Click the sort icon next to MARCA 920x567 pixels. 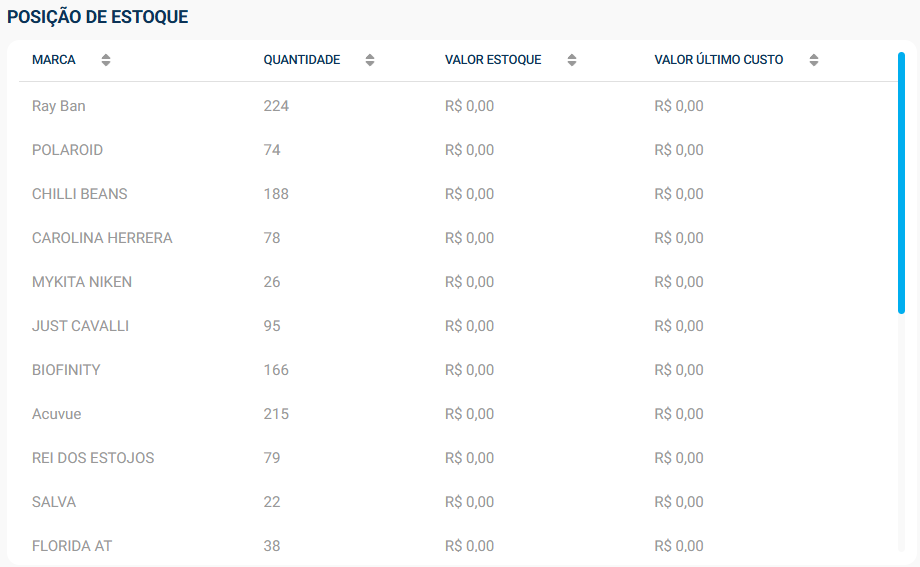(106, 60)
